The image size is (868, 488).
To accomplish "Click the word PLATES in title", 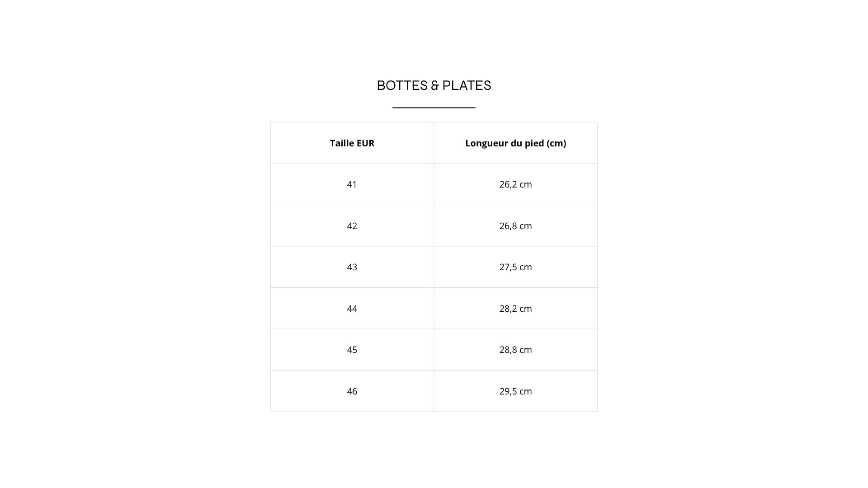I will [466, 85].
